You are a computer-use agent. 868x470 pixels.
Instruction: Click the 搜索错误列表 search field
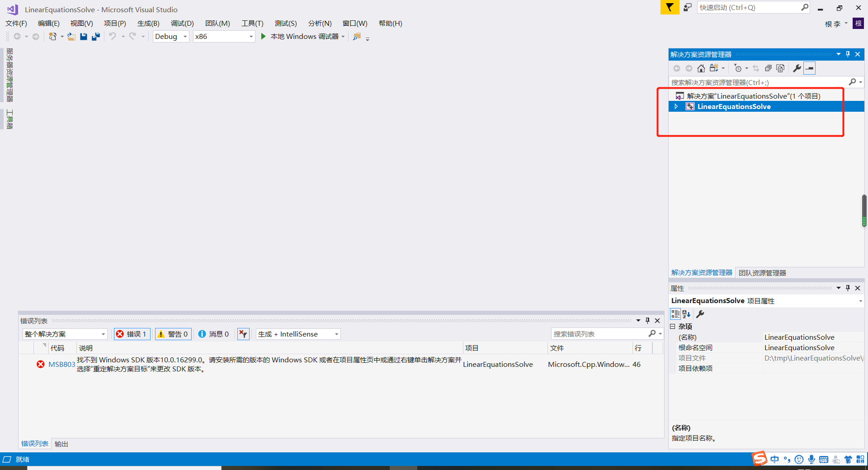coord(599,334)
